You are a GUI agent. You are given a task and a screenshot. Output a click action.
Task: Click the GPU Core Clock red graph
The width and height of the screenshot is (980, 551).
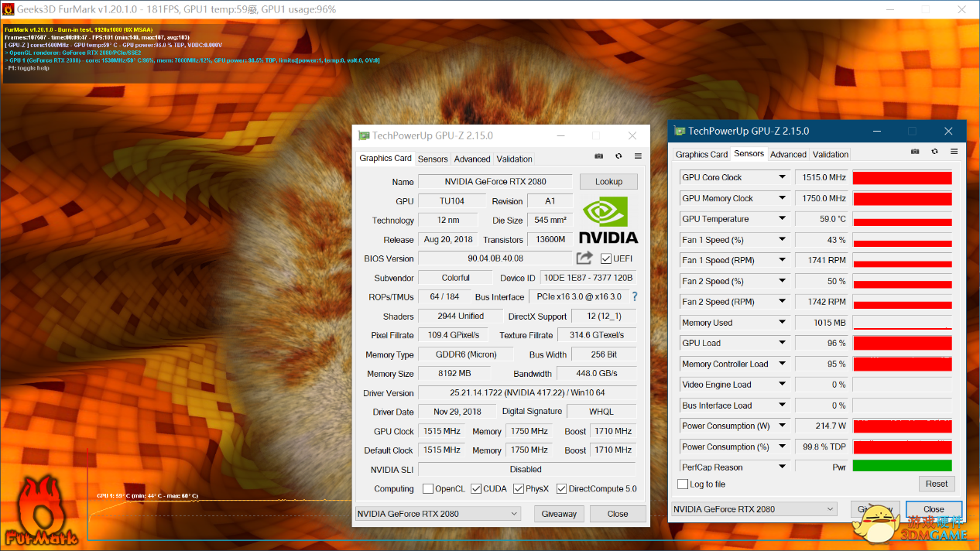coord(903,177)
